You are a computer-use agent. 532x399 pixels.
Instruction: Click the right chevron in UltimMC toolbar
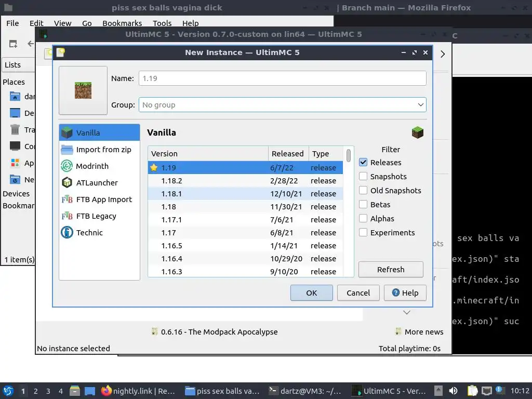[x=443, y=54]
